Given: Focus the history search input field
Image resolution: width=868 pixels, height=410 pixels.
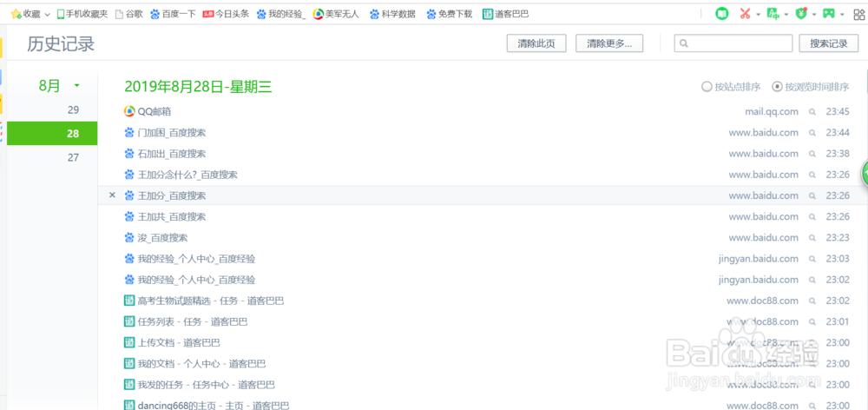Looking at the screenshot, I should [x=733, y=43].
